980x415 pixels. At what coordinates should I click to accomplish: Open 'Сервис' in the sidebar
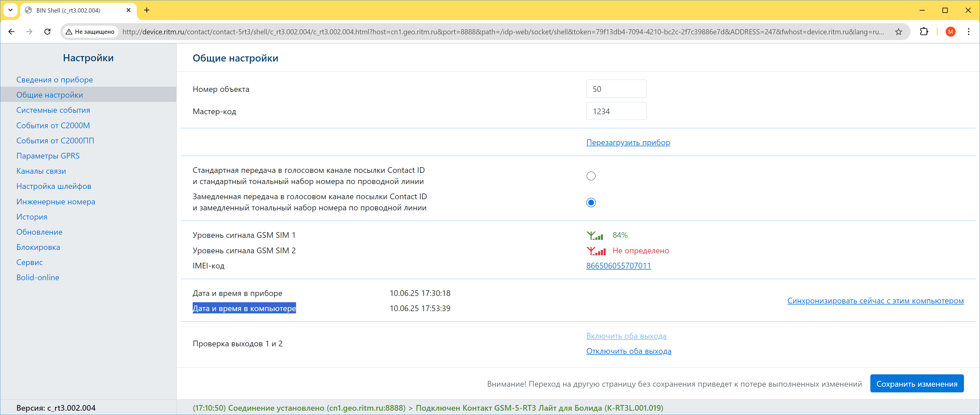(29, 262)
